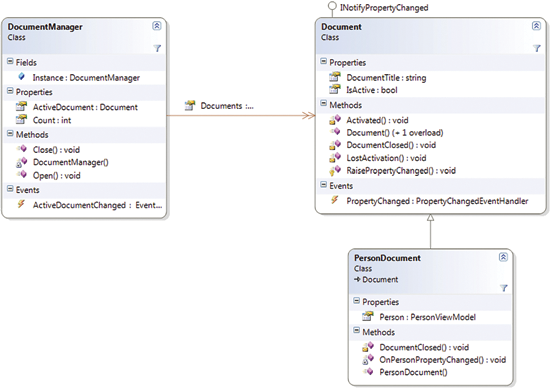Screen dimensions: 550x388
Task: Collapse the Methods section of Document class
Action: (323, 103)
